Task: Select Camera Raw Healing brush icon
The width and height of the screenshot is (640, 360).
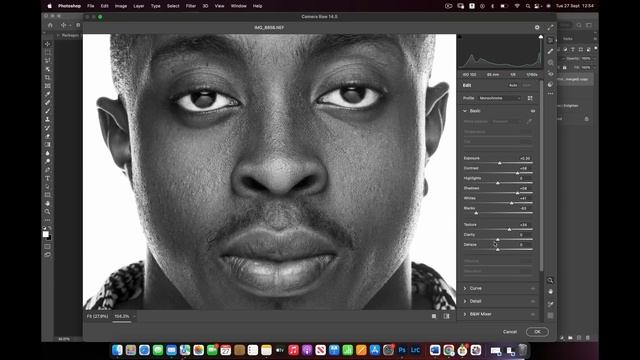Action: click(550, 51)
